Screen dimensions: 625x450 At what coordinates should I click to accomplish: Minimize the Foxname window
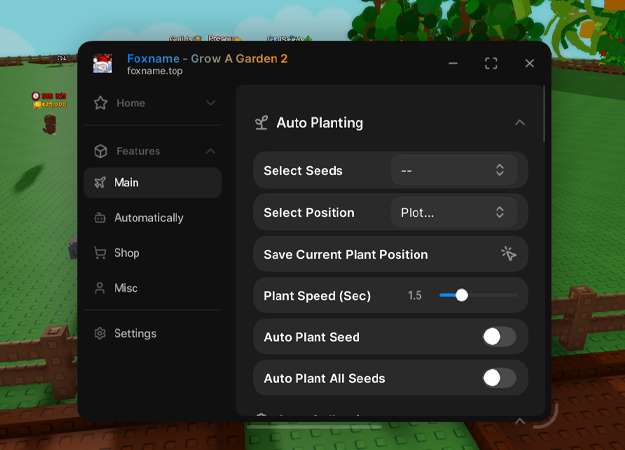453,63
